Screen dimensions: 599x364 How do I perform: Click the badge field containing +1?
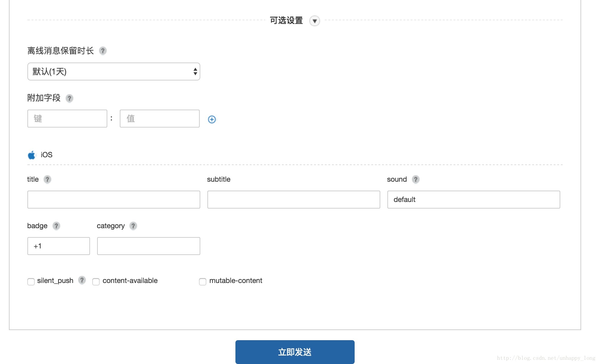click(59, 246)
